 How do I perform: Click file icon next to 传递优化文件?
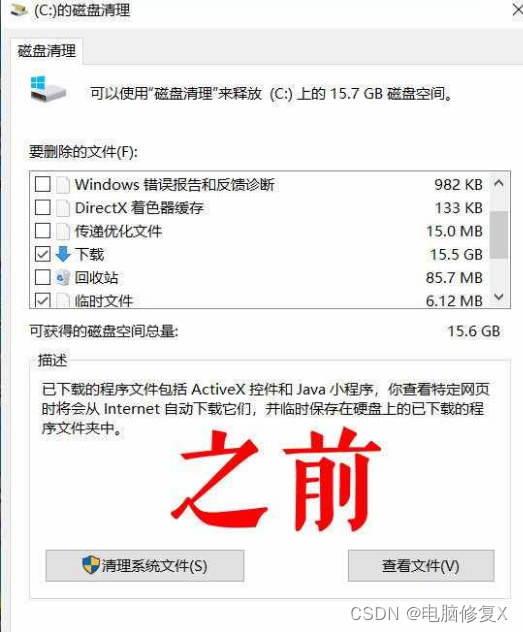(x=63, y=231)
